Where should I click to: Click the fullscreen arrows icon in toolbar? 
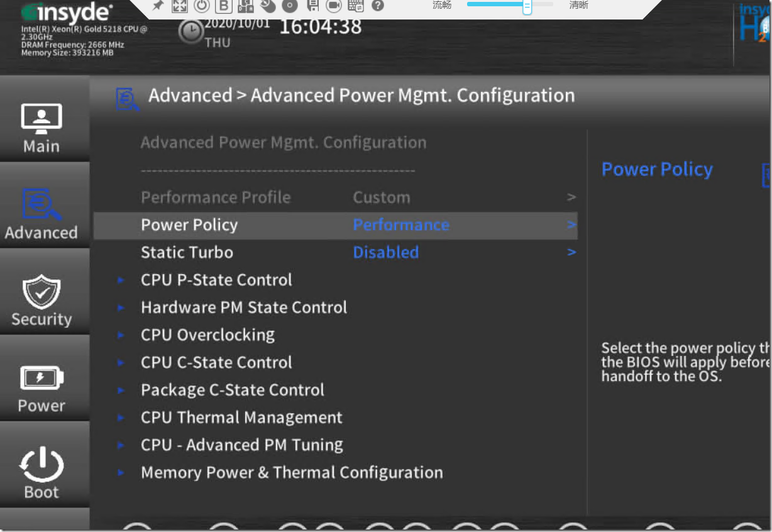click(x=180, y=6)
